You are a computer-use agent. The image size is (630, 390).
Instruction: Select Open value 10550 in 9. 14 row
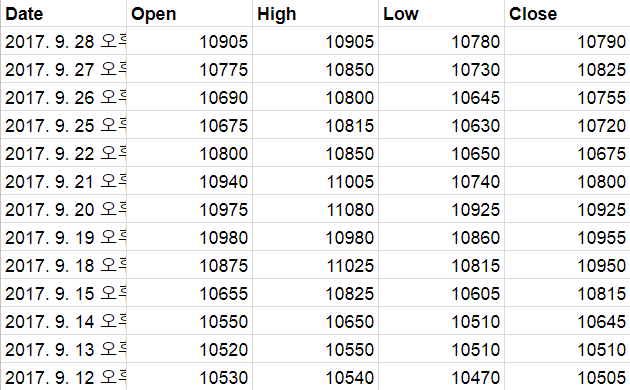pos(189,321)
